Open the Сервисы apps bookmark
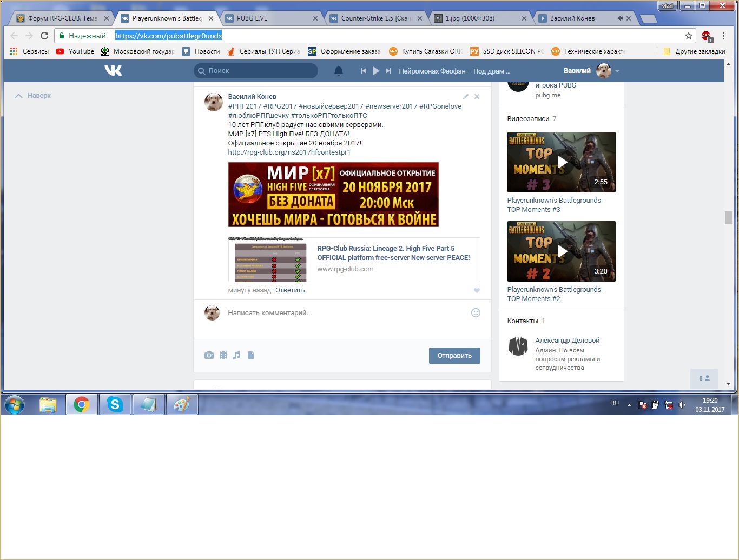Screen dimensions: 739x560 30,51
